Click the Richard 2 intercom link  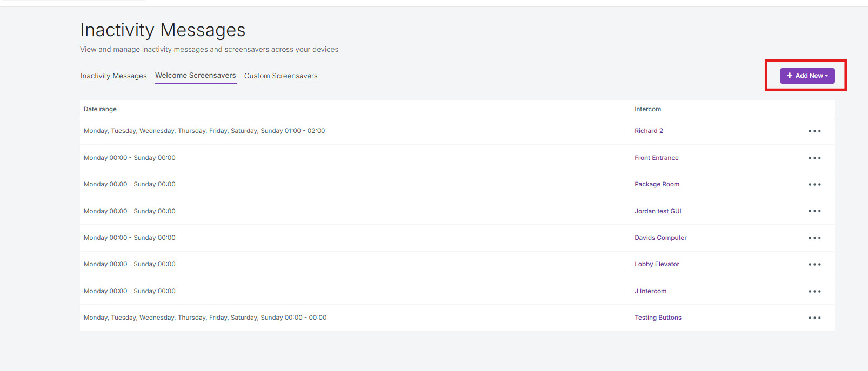pyautogui.click(x=649, y=131)
